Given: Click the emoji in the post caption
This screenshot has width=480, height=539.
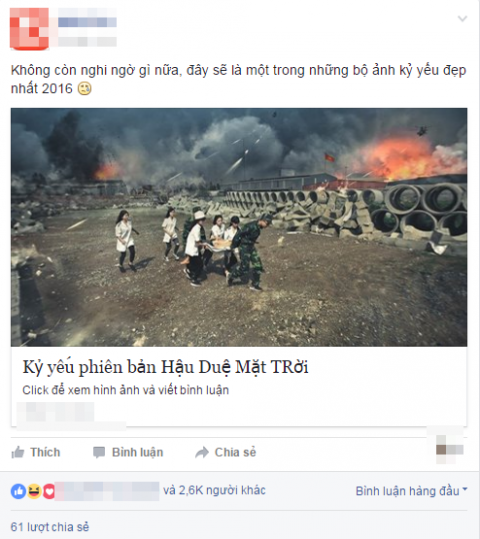Looking at the screenshot, I should 84,89.
